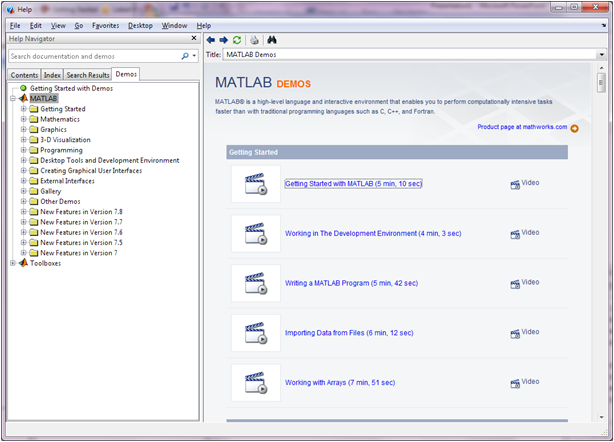Click the search magnifier icon in Help Navigator
The height and width of the screenshot is (442, 614).
[185, 56]
